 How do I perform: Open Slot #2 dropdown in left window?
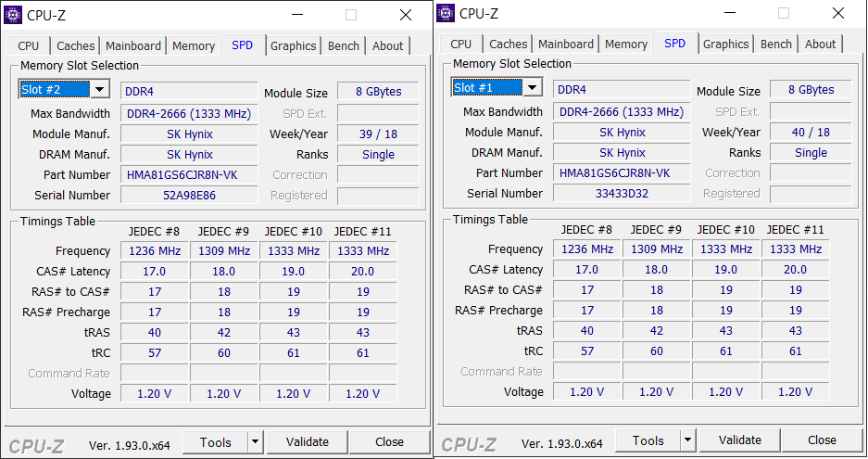(100, 89)
